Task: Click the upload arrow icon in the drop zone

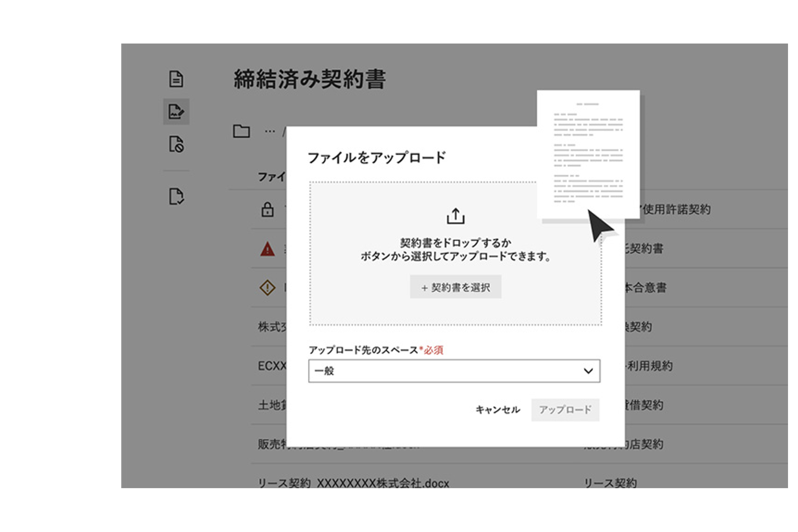Action: (455, 216)
